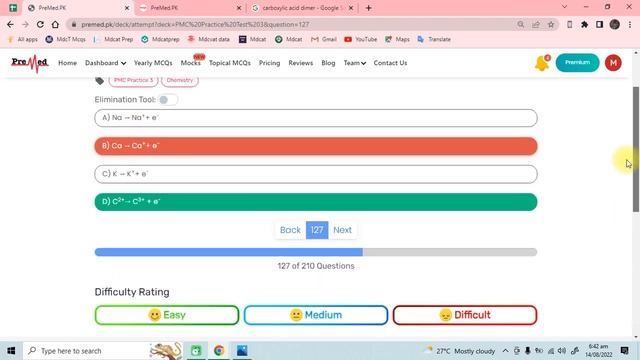640x360 pixels.
Task: Expand the Team dropdown
Action: pos(354,63)
